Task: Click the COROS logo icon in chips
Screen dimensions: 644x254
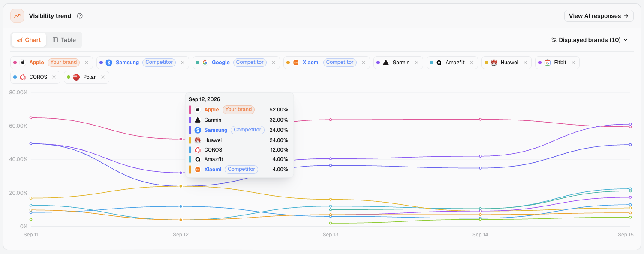Action: (x=23, y=77)
